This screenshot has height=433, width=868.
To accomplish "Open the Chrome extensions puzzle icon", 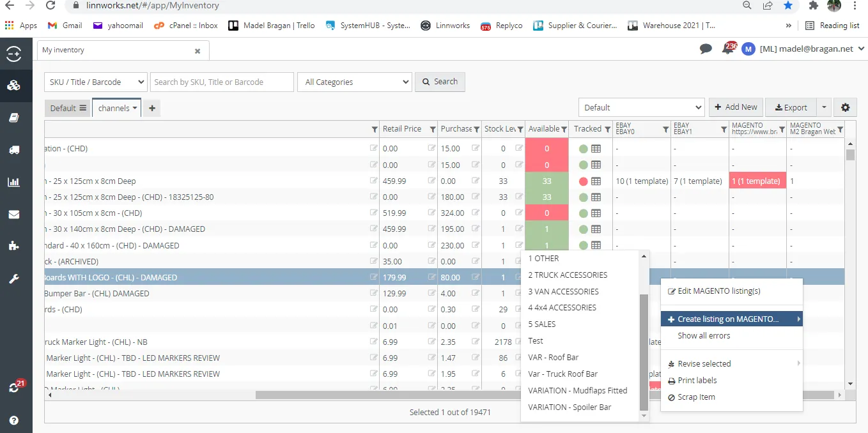I will click(813, 6).
